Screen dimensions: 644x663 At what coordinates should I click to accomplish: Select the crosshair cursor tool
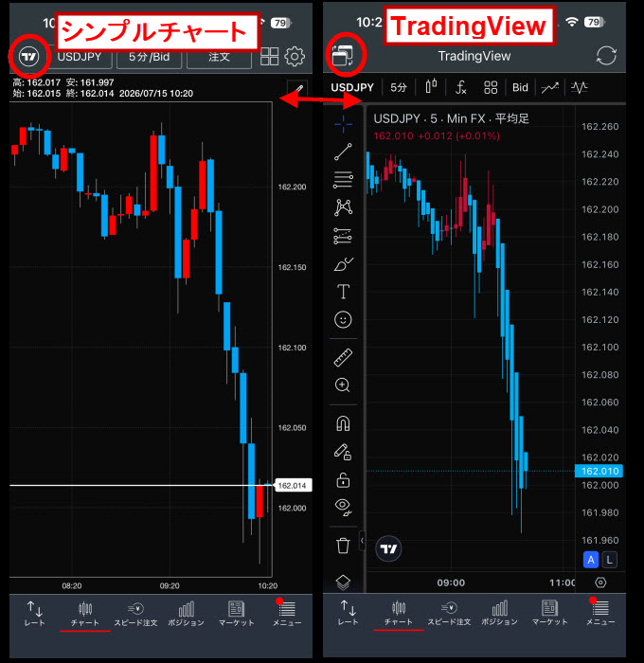[x=343, y=124]
